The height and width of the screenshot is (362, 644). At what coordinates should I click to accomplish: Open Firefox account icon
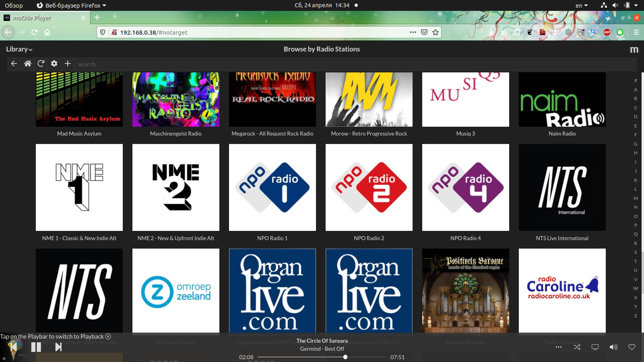point(555,32)
